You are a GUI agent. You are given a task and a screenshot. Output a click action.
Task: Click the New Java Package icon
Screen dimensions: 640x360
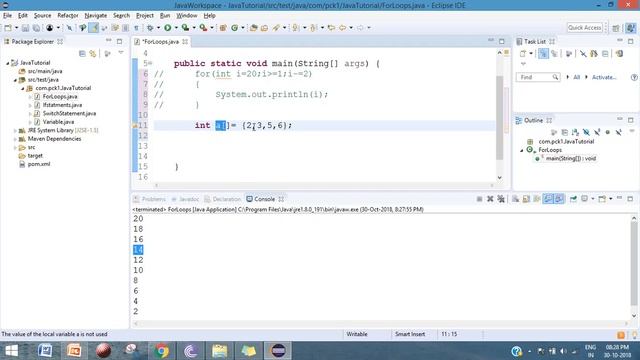pyautogui.click(x=223, y=28)
